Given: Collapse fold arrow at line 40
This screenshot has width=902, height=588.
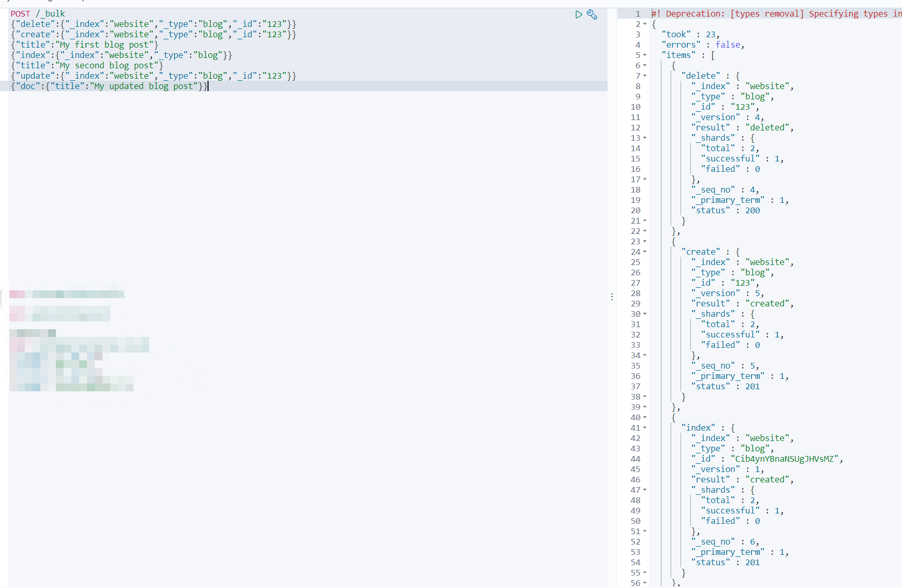Looking at the screenshot, I should tap(645, 417).
